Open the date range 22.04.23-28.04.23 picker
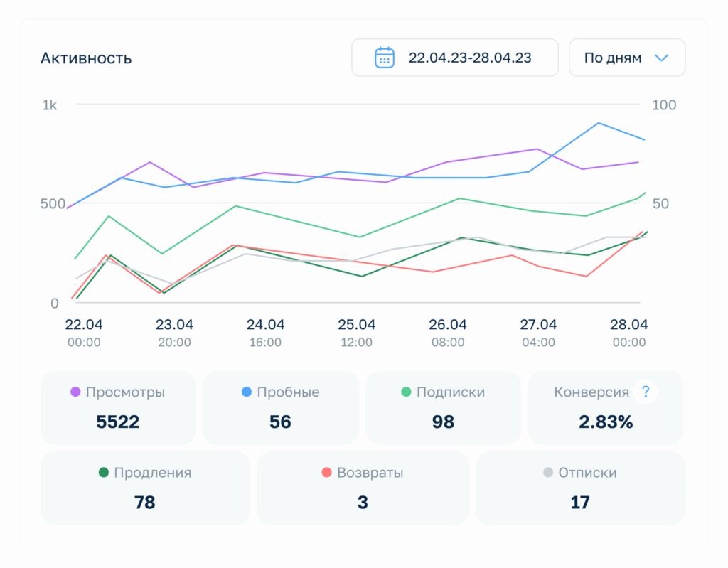 click(x=455, y=58)
